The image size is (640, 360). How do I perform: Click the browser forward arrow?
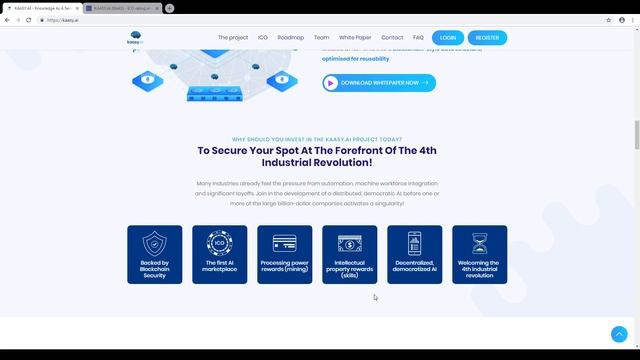[x=18, y=20]
